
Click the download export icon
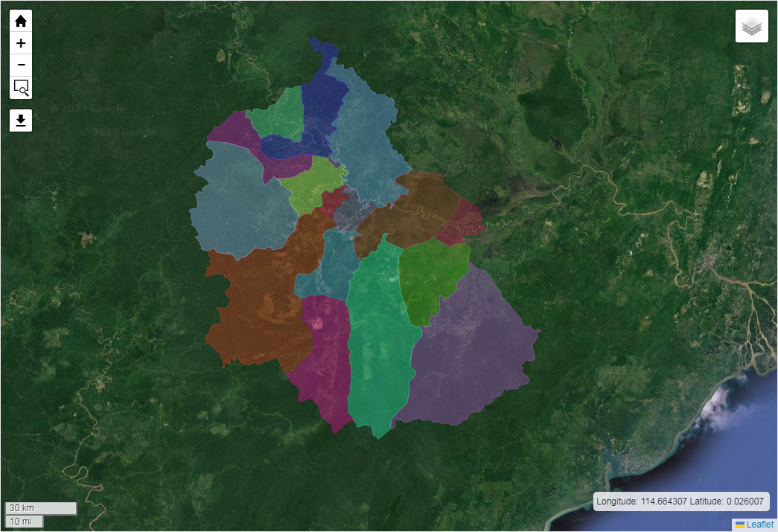pyautogui.click(x=21, y=121)
